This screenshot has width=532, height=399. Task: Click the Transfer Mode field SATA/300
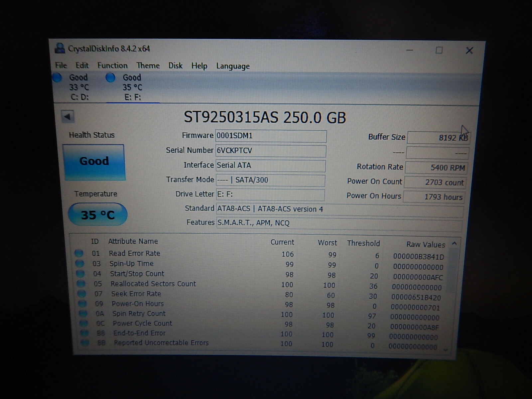click(270, 180)
